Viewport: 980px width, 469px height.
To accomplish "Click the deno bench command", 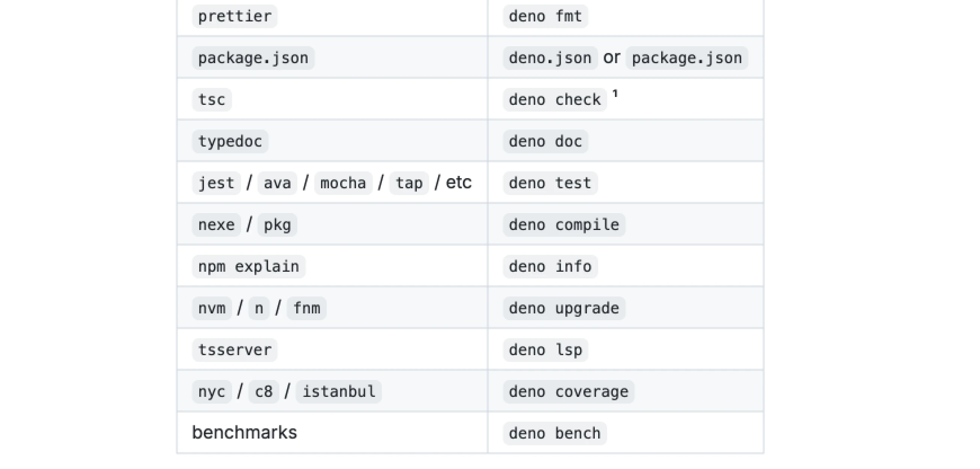I will pyautogui.click(x=555, y=433).
